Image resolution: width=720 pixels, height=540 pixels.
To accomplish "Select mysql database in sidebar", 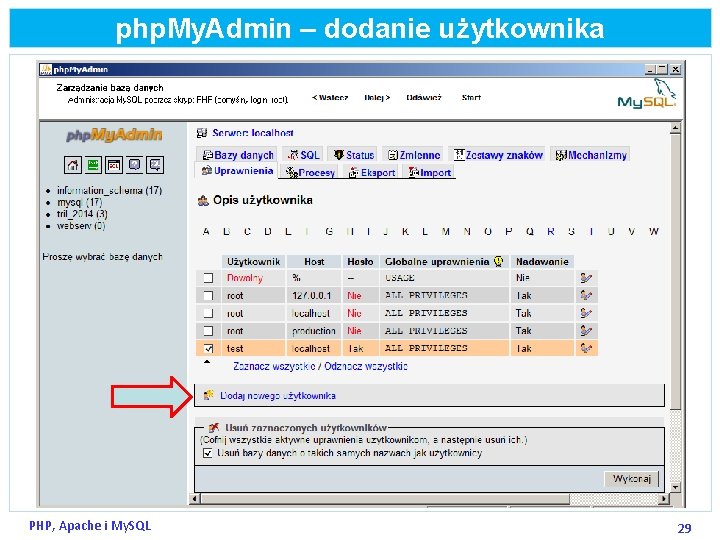I will click(x=79, y=202).
